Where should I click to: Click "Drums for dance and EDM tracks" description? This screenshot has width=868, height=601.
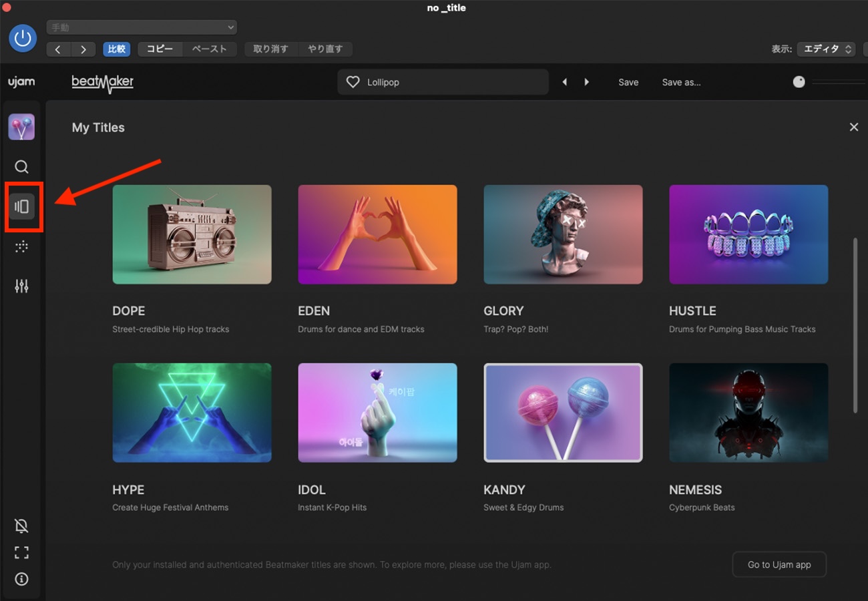click(361, 329)
